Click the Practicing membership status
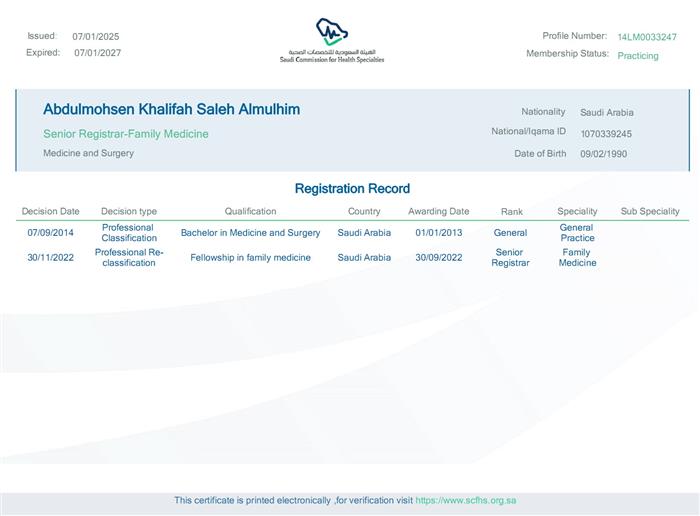Image resolution: width=700 pixels, height=516 pixels. point(638,56)
